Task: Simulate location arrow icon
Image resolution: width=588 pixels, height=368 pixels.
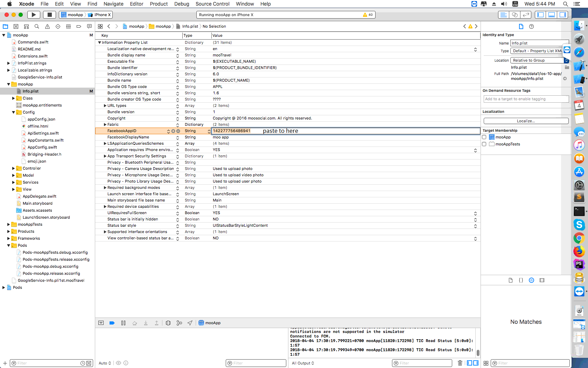Action: pos(190,323)
